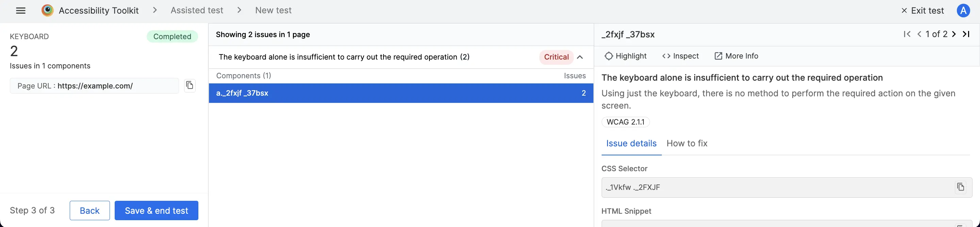Collapse the Critical keyboard issue group

click(580, 57)
